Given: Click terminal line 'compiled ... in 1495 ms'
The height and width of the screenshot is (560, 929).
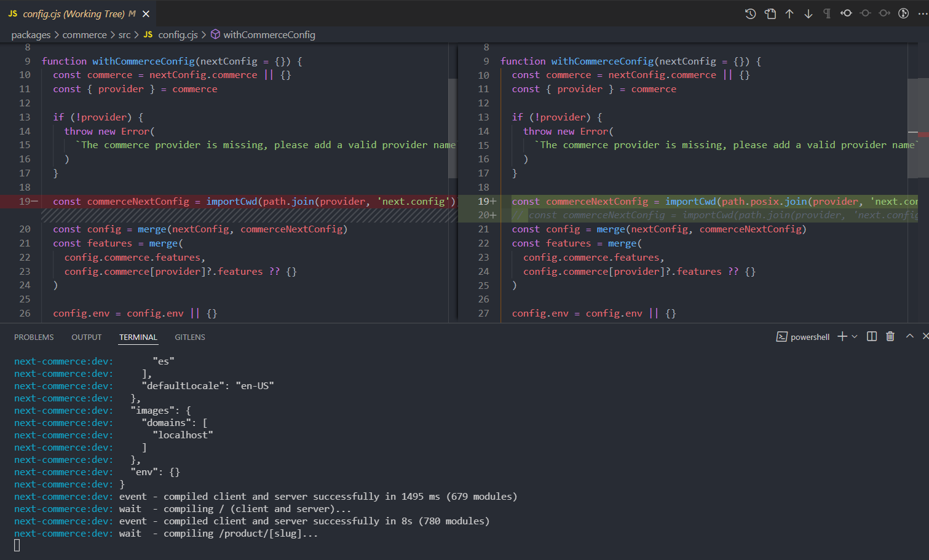Looking at the screenshot, I should click(x=318, y=497).
